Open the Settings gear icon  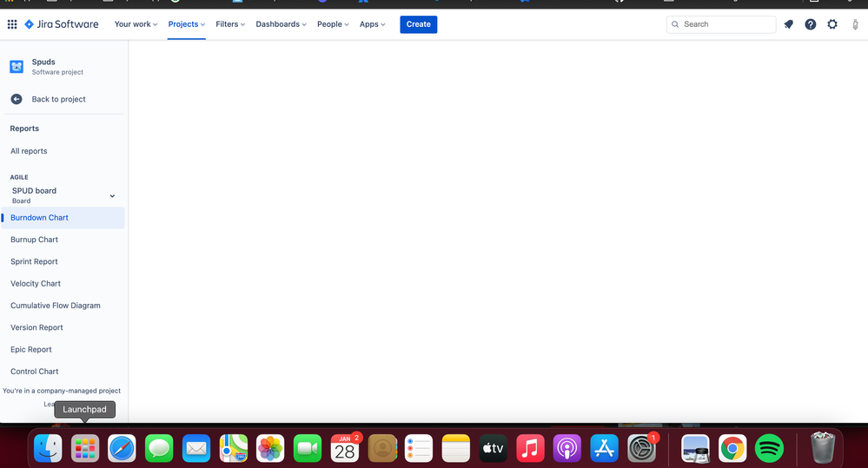click(832, 24)
